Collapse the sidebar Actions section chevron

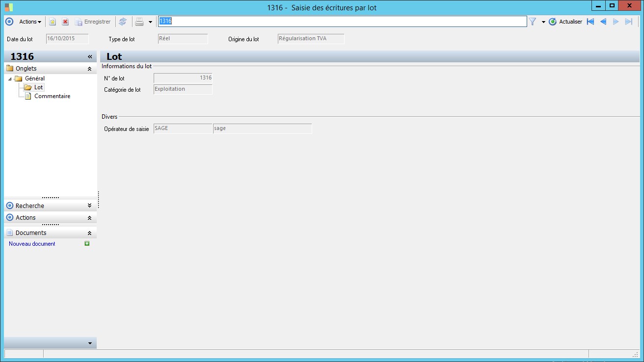point(89,218)
